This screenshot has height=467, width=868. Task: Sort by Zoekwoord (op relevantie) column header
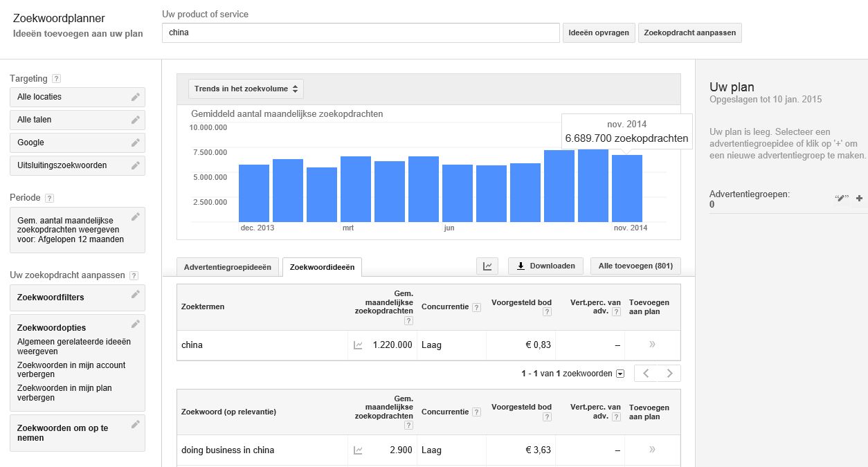tap(228, 412)
